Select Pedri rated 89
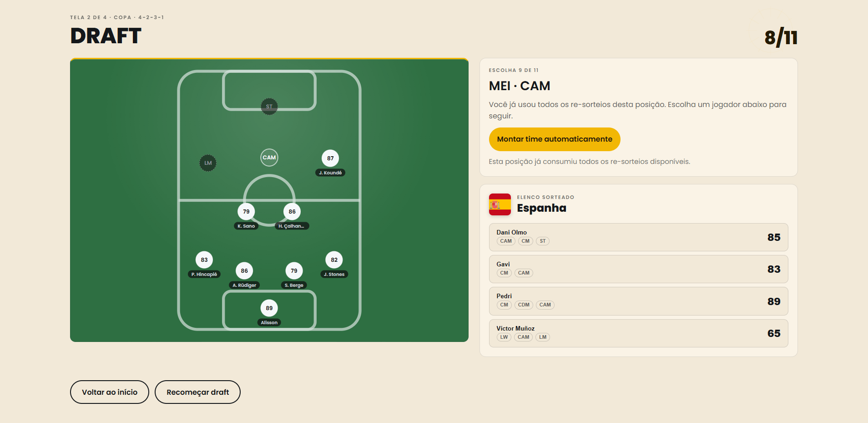868x423 pixels. 639,301
